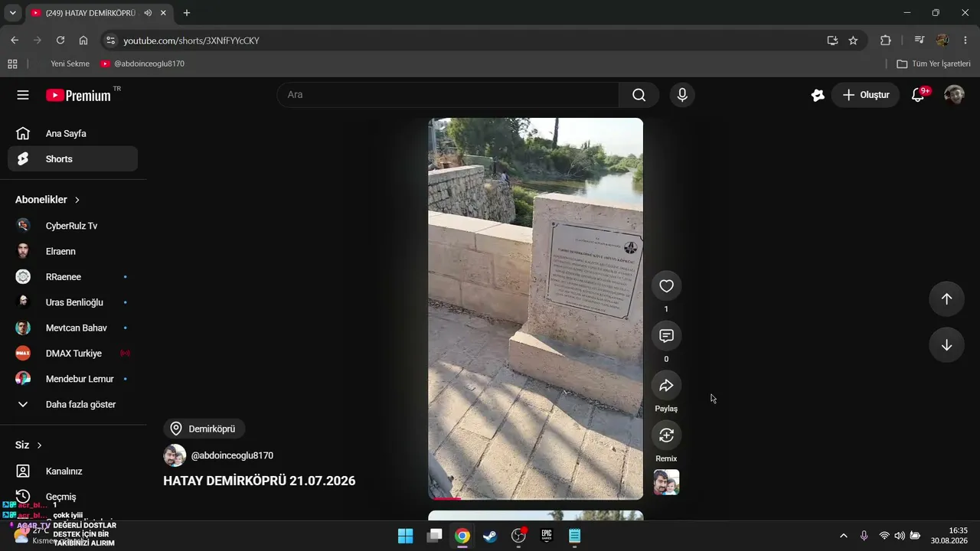Image resolution: width=980 pixels, height=551 pixels.
Task: Go to Ana Sayfa in the sidebar
Action: tap(73, 134)
